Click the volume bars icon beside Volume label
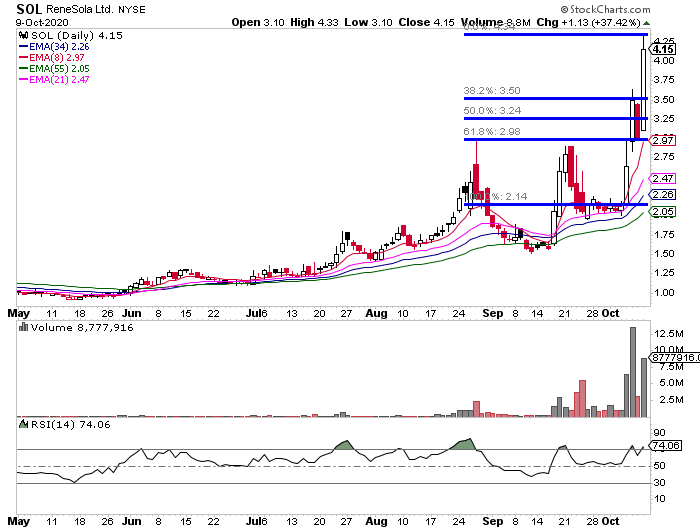Image resolution: width=700 pixels, height=530 pixels. 24,327
